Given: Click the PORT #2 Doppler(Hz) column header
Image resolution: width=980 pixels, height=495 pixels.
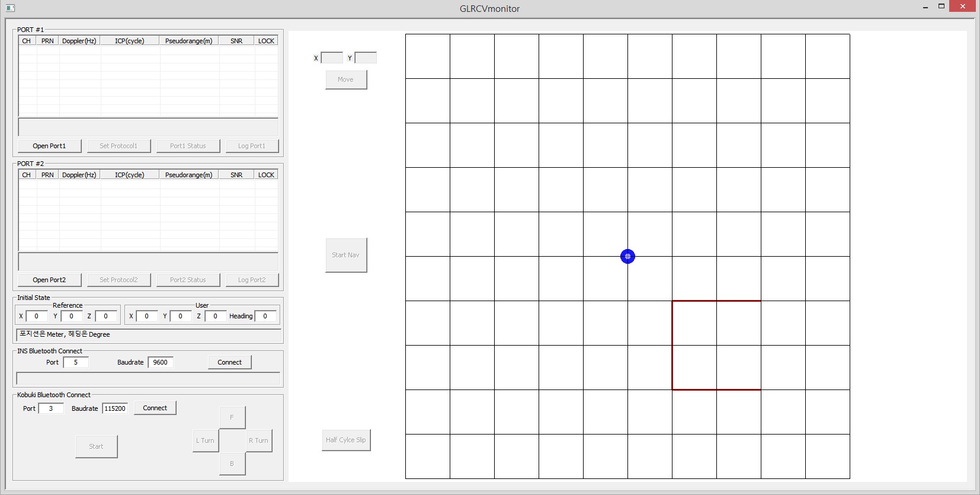Looking at the screenshot, I should coord(79,175).
